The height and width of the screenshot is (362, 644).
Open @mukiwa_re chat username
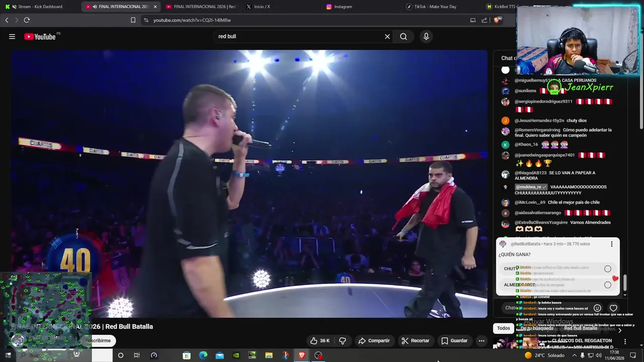pyautogui.click(x=531, y=187)
